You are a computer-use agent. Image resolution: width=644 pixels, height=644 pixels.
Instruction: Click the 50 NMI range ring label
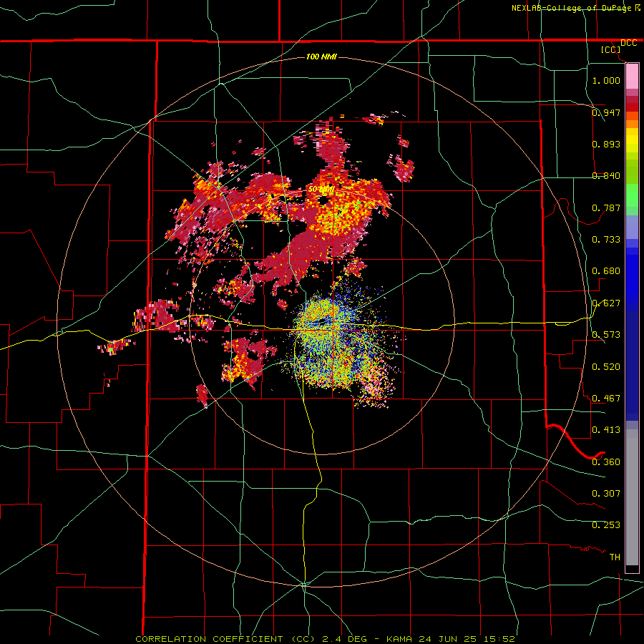321,189
